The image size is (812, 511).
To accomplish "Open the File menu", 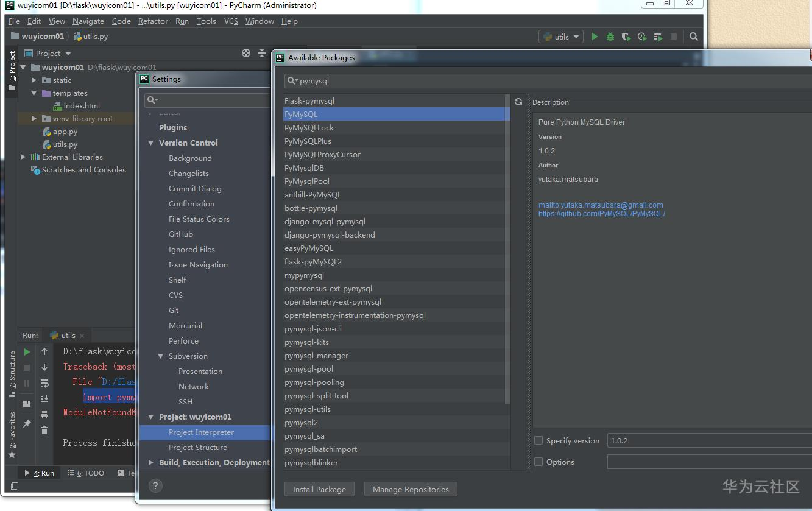I will pos(14,21).
